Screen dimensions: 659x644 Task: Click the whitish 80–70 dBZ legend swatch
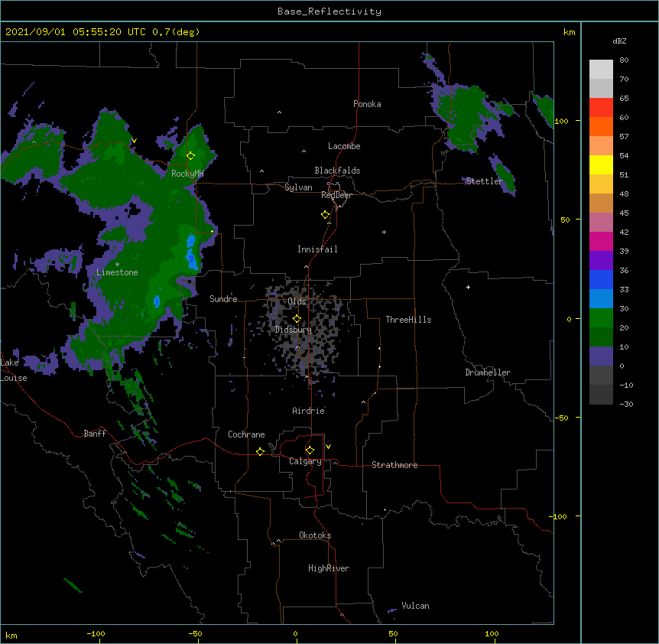(601, 69)
